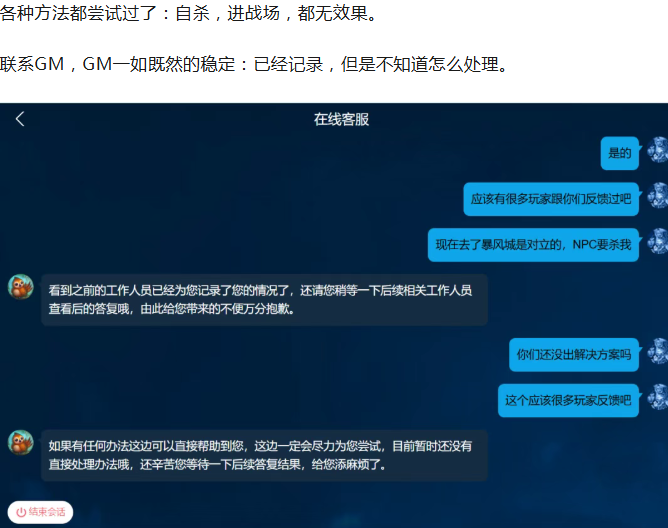
Task: Click agent reply starting with 看到之前的工作人员
Action: click(262, 299)
